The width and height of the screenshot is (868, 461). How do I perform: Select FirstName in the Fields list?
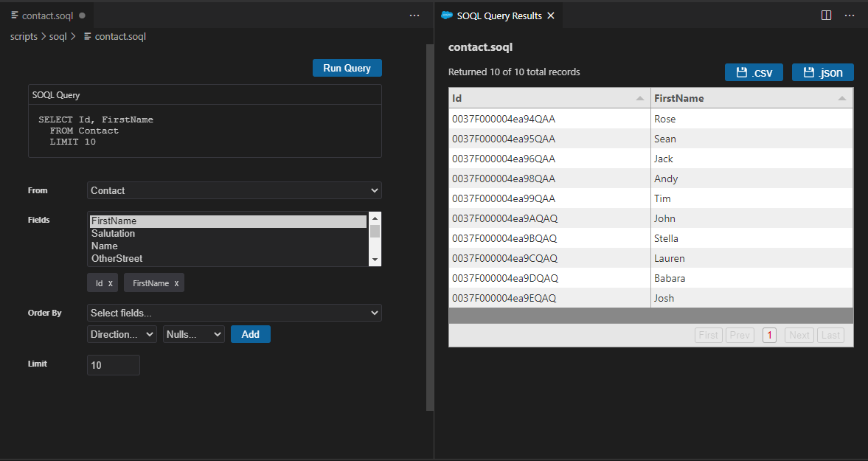(x=228, y=221)
